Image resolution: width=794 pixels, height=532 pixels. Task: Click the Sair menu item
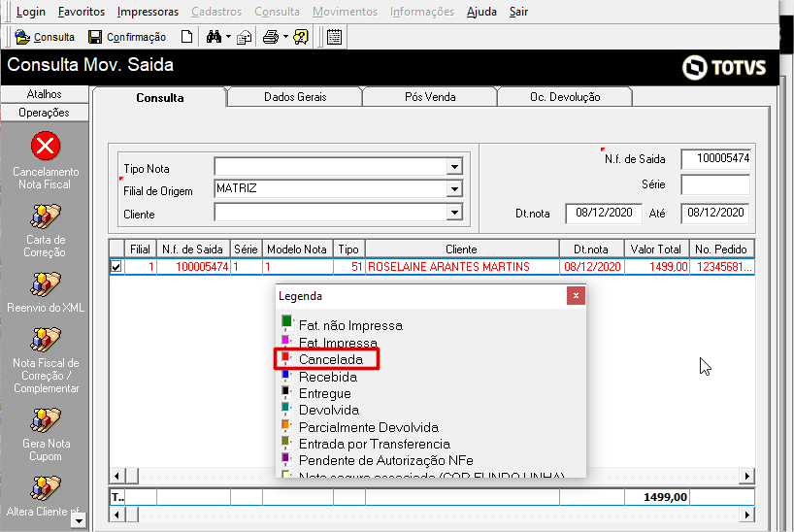(518, 12)
